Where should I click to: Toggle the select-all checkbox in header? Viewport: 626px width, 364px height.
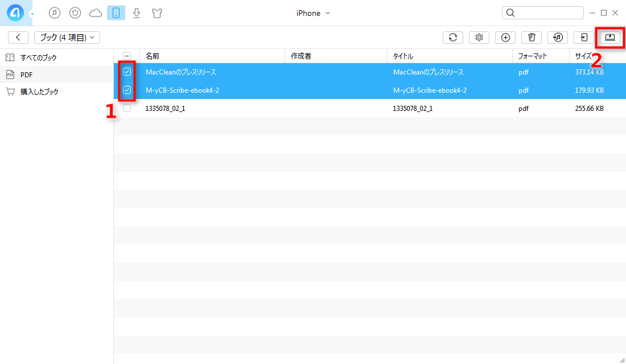tap(127, 56)
